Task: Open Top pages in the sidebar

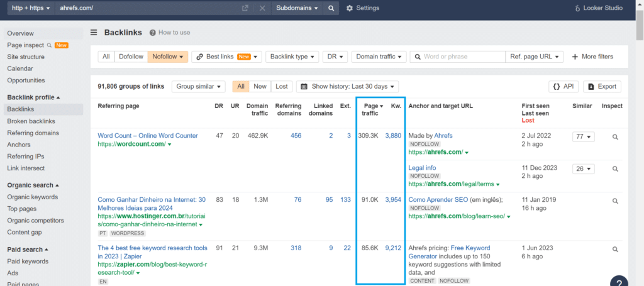Action: (22, 209)
